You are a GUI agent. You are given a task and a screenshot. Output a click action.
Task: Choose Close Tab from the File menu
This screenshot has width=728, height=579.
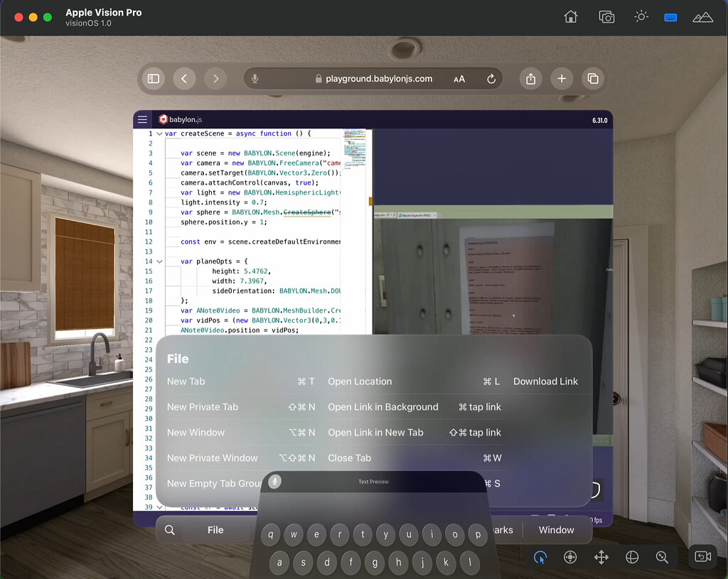click(350, 458)
